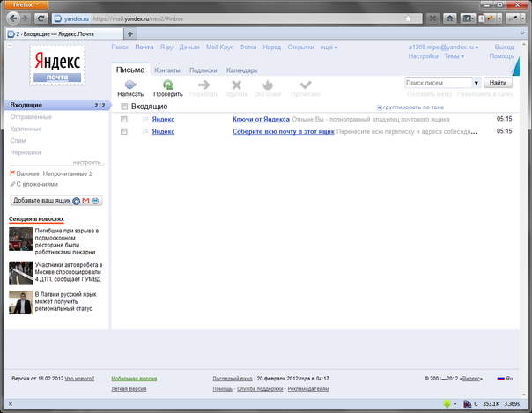
Task: Click the Что нового? link
Action: 79,379
